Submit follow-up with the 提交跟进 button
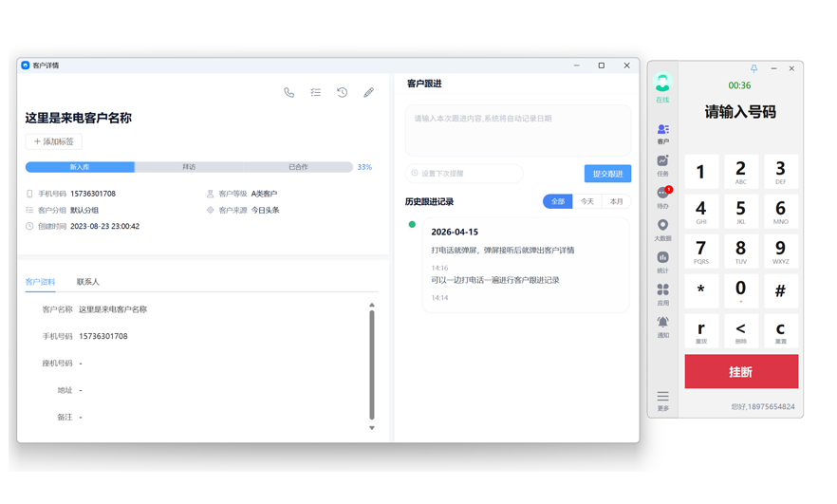This screenshot has width=837, height=504. [607, 174]
